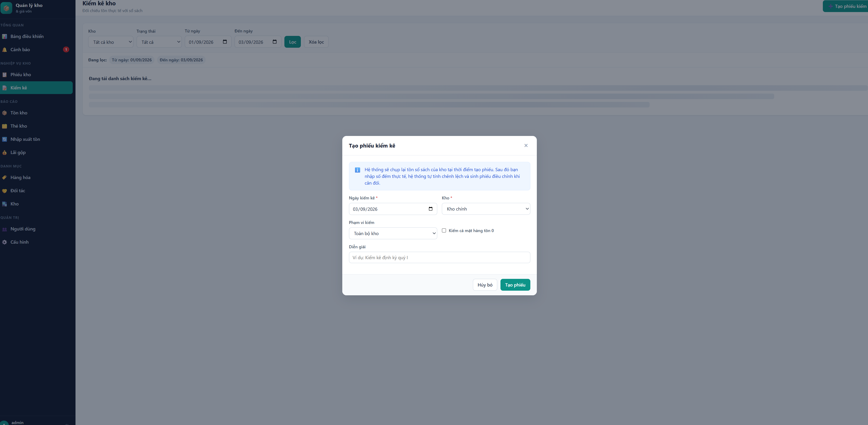Click the Lãi gộp money bag icon
Screen dimensions: 868x425
tap(4, 153)
